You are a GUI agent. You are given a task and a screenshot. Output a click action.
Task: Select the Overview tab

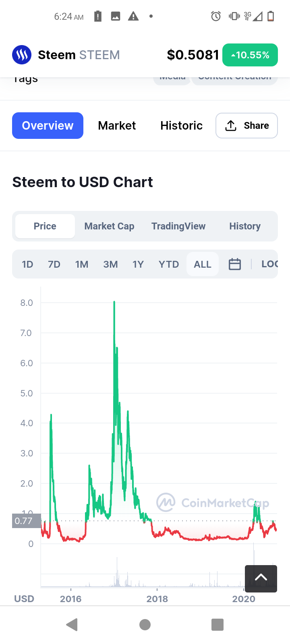[48, 126]
